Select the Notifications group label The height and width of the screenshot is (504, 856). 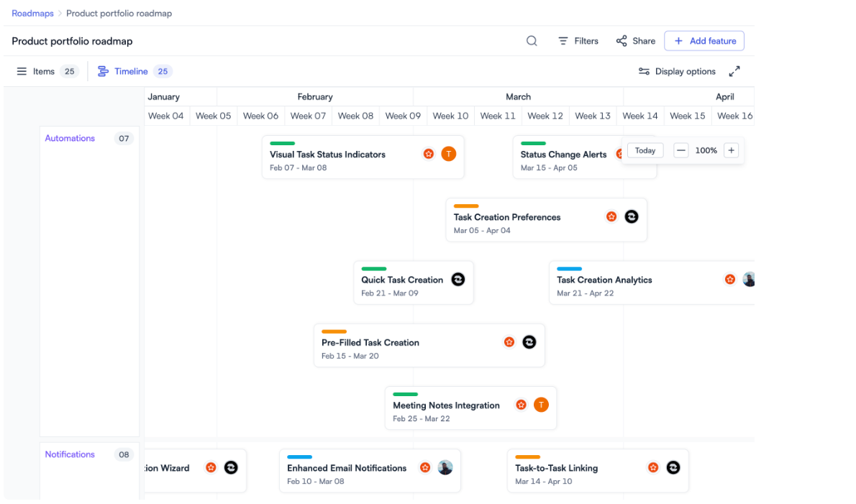70,454
